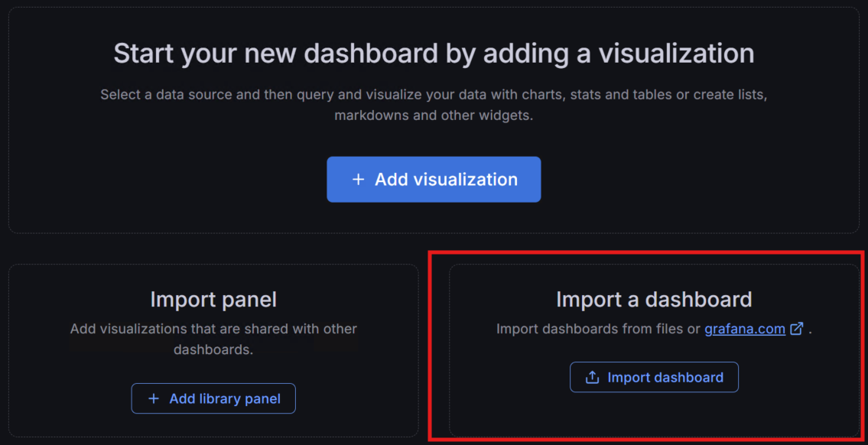Click the "Start your new dashboard" heading
The height and width of the screenshot is (445, 868).
434,54
